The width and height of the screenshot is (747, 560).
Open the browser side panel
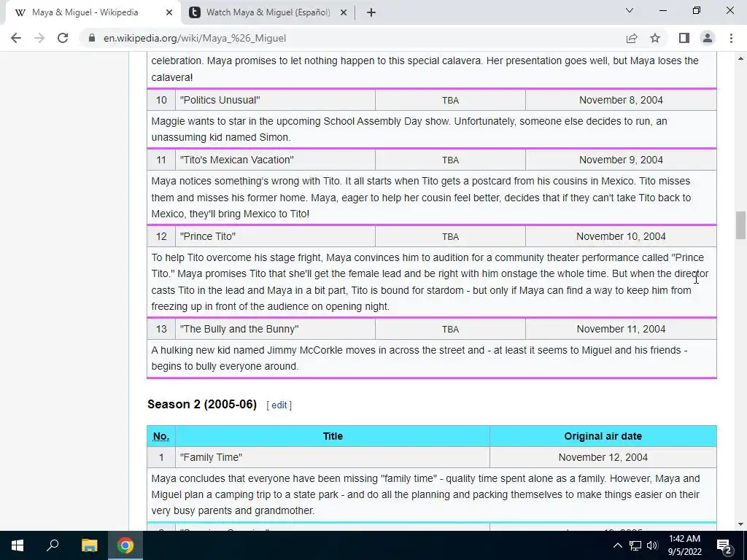pyautogui.click(x=684, y=38)
